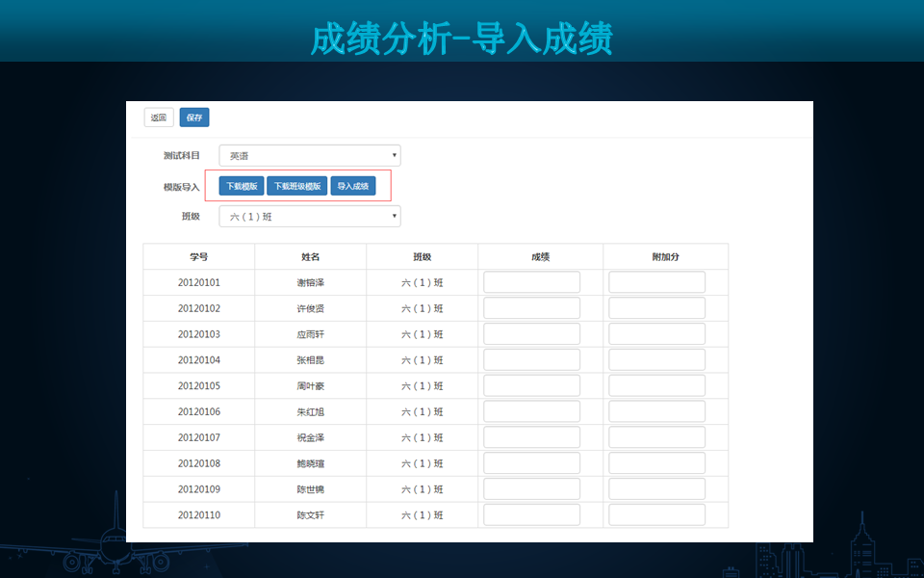Click the 附加分 input for student 20120104
Viewport: 924px width, 578px height.
tap(656, 359)
